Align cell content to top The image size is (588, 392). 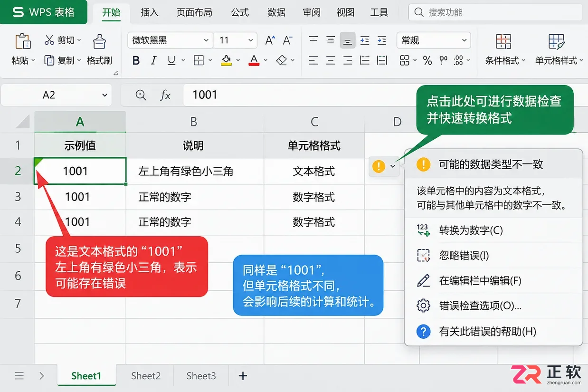[313, 40]
